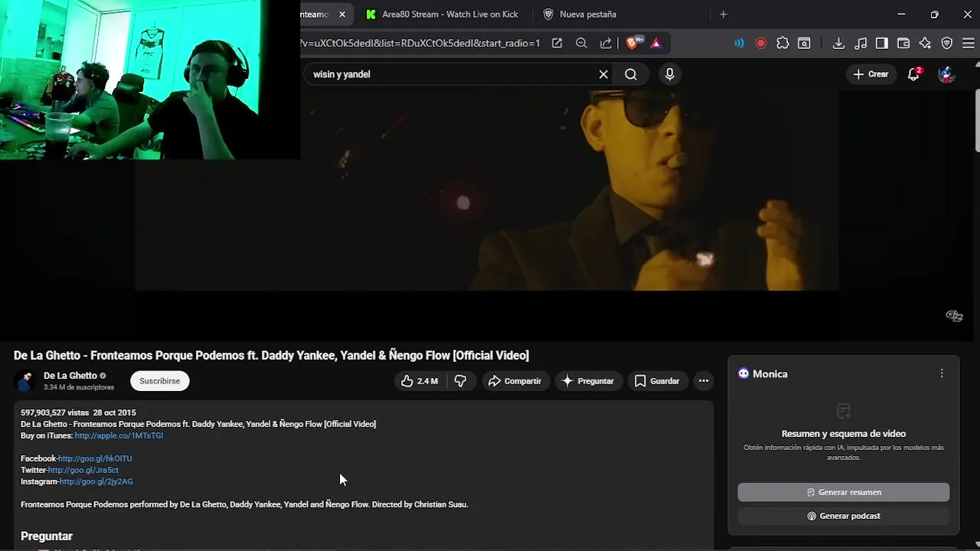The height and width of the screenshot is (551, 980).
Task: Close the current YouTube browser tab
Action: [x=342, y=15]
